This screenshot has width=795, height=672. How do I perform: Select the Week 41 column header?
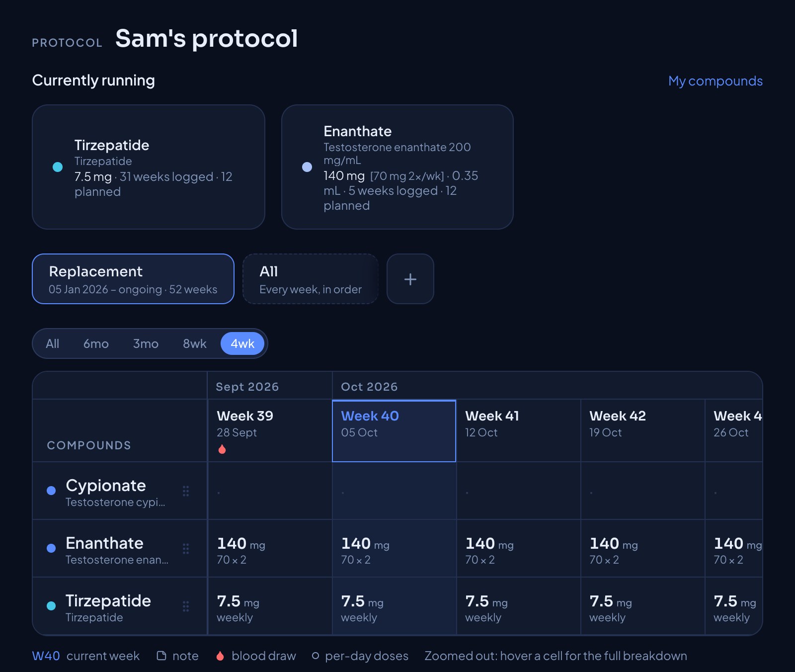point(518,431)
